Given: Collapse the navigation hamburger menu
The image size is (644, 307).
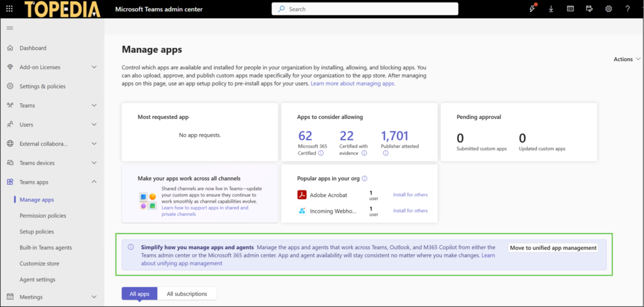Looking at the screenshot, I should tap(10, 28).
